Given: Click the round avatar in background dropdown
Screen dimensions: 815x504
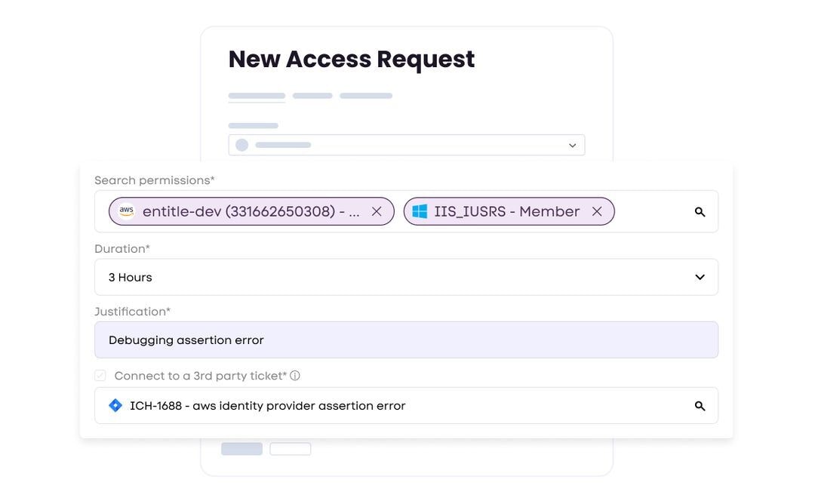Looking at the screenshot, I should tap(241, 145).
